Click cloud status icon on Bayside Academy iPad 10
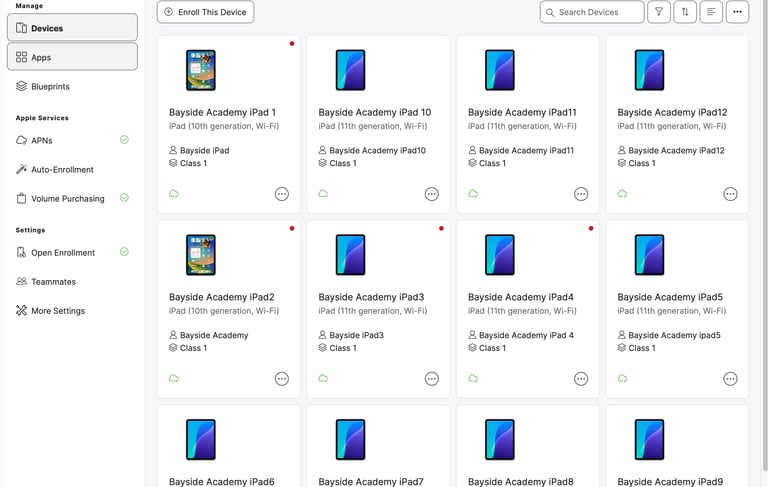 coord(323,194)
